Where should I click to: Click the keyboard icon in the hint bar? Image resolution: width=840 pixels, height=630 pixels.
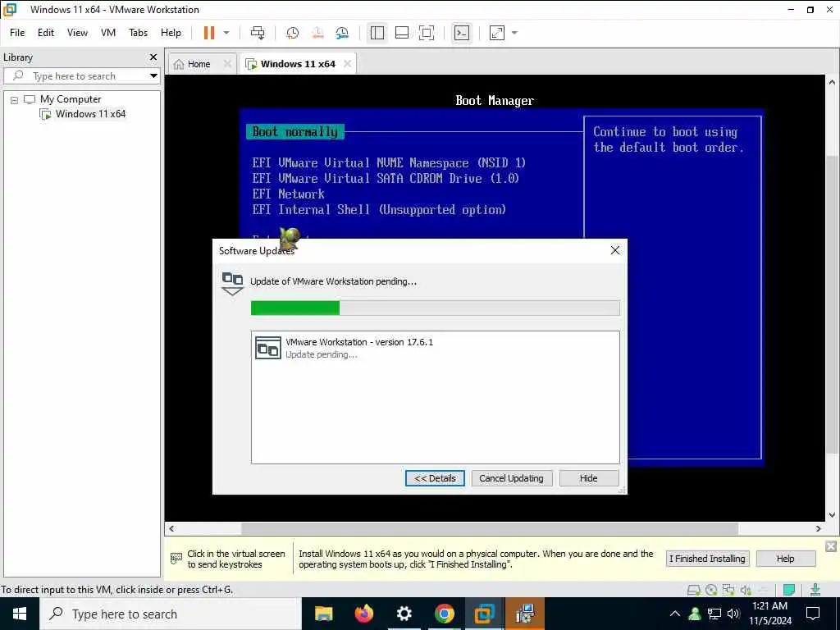(x=176, y=559)
